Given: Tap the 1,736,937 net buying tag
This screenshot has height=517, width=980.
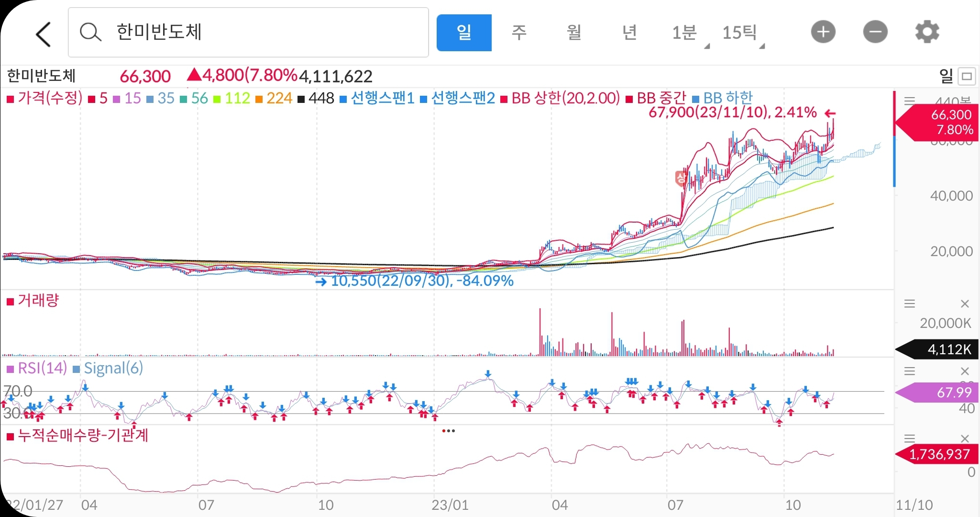Looking at the screenshot, I should [937, 454].
